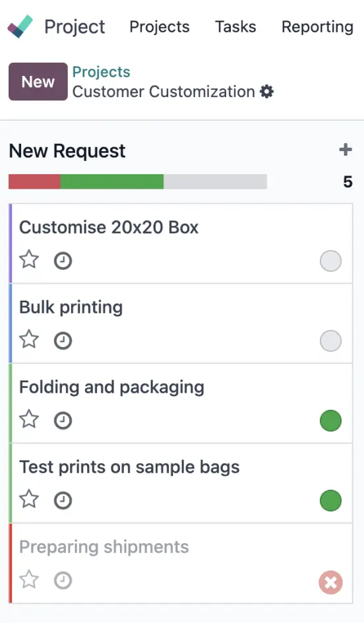Open the Tasks menu
This screenshot has height=623, width=364.
coord(235,26)
